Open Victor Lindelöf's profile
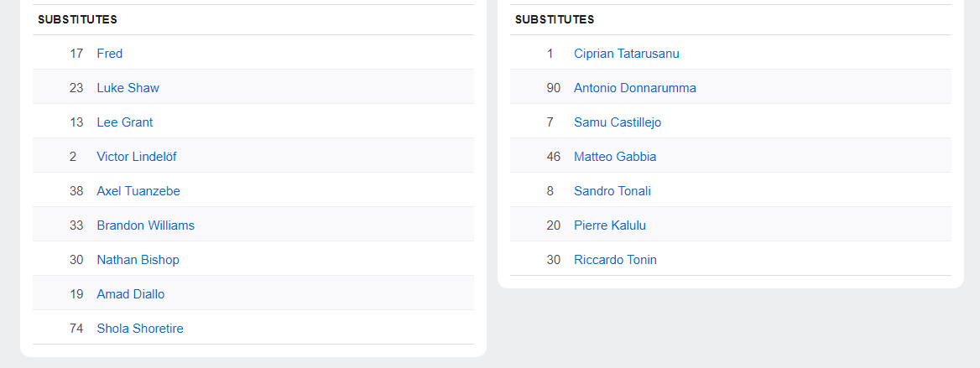Screen dimensions: 980x368 pos(137,157)
